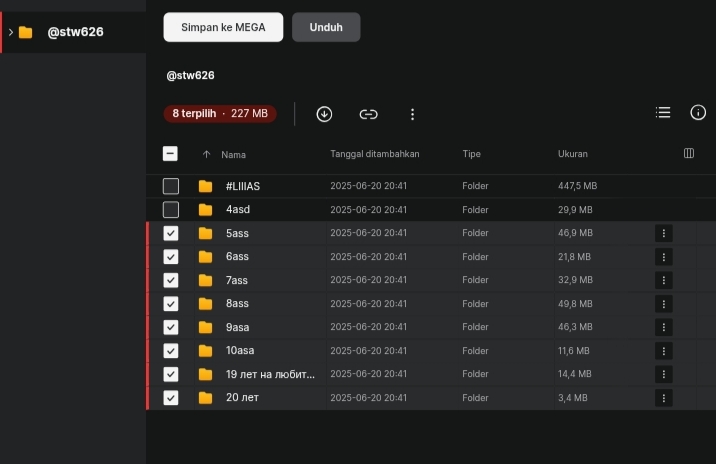Sort by Tipe column header

(471, 154)
